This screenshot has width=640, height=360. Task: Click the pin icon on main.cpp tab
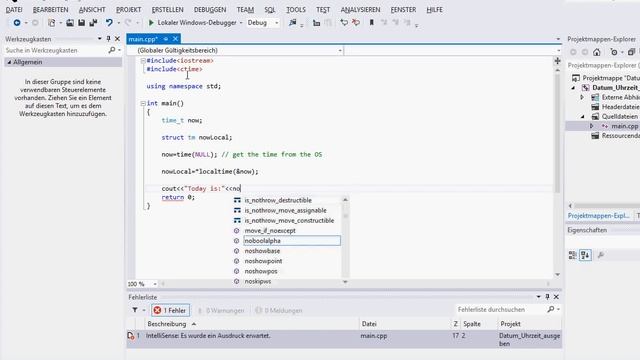point(166,39)
